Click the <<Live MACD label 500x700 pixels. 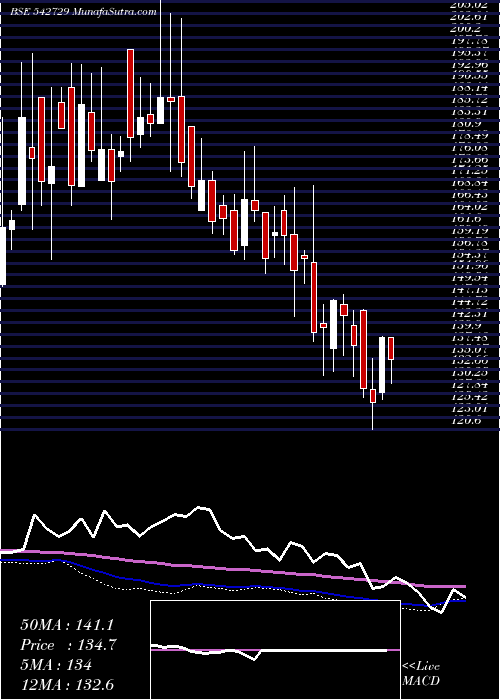[x=421, y=674]
